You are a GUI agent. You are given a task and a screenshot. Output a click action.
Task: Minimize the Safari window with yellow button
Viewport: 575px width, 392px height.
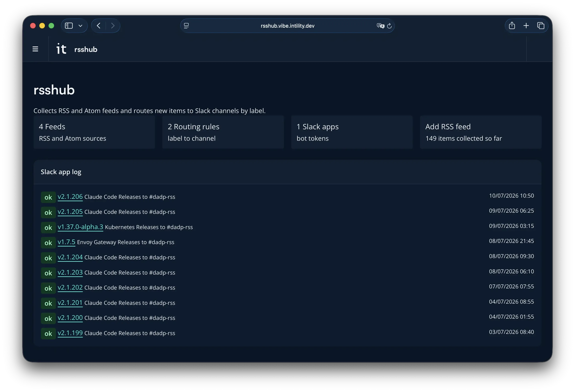[42, 26]
